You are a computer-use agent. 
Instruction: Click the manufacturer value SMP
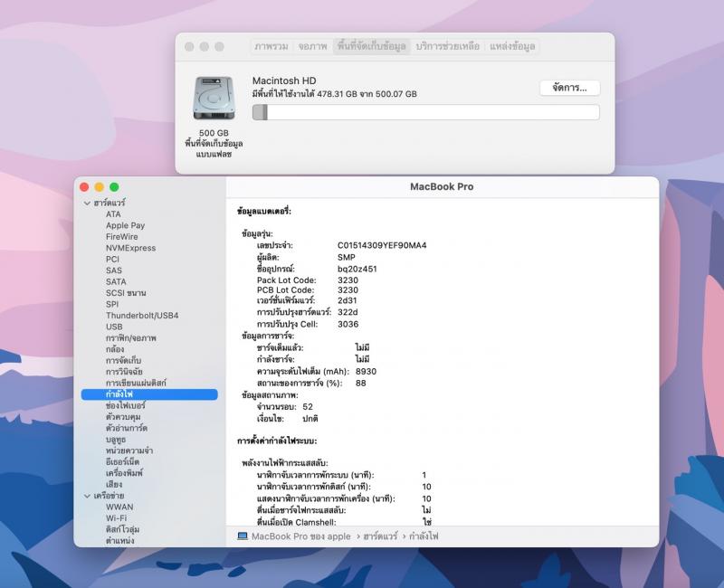[x=347, y=258]
